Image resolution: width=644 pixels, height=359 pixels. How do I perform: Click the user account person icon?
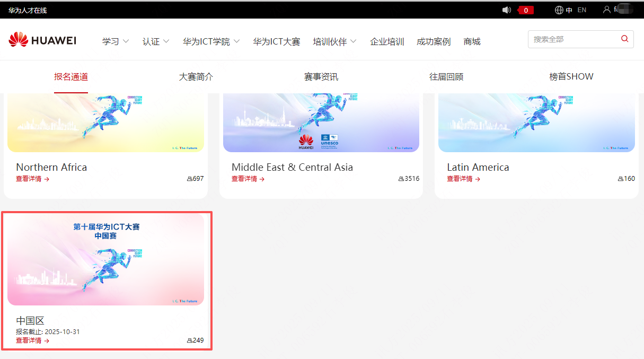(607, 9)
